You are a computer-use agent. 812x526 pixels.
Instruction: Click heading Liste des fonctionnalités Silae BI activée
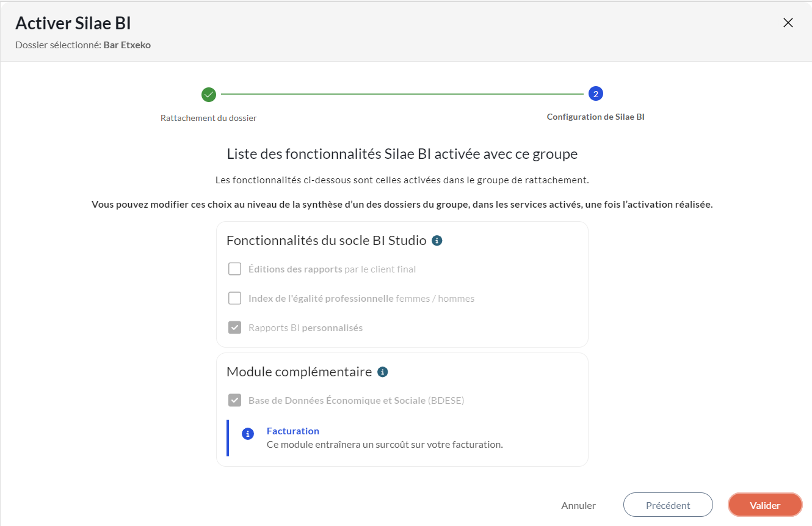[402, 154]
